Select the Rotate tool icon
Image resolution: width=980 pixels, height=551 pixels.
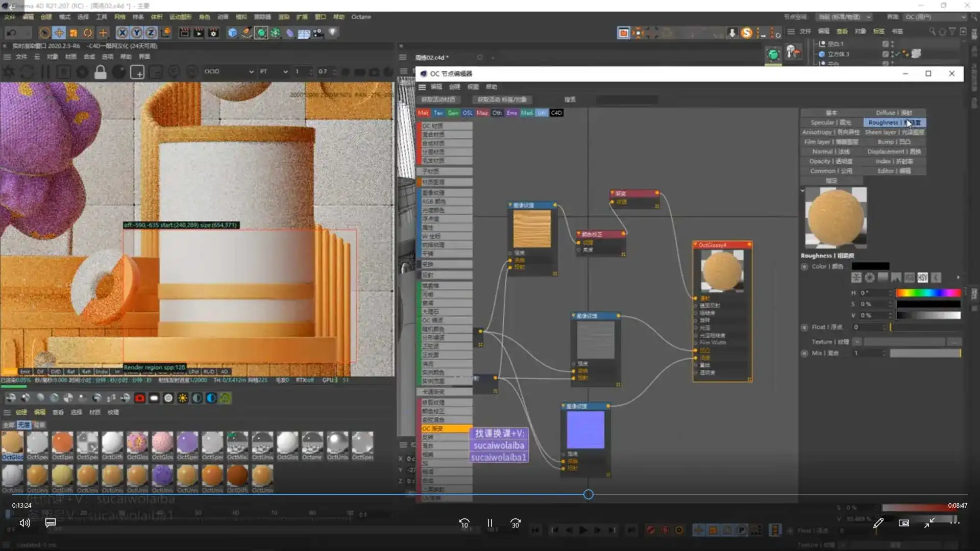pos(88,33)
